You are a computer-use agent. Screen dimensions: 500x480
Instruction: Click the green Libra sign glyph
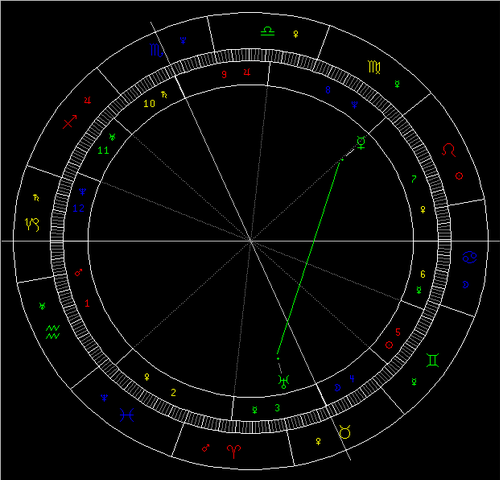(268, 31)
